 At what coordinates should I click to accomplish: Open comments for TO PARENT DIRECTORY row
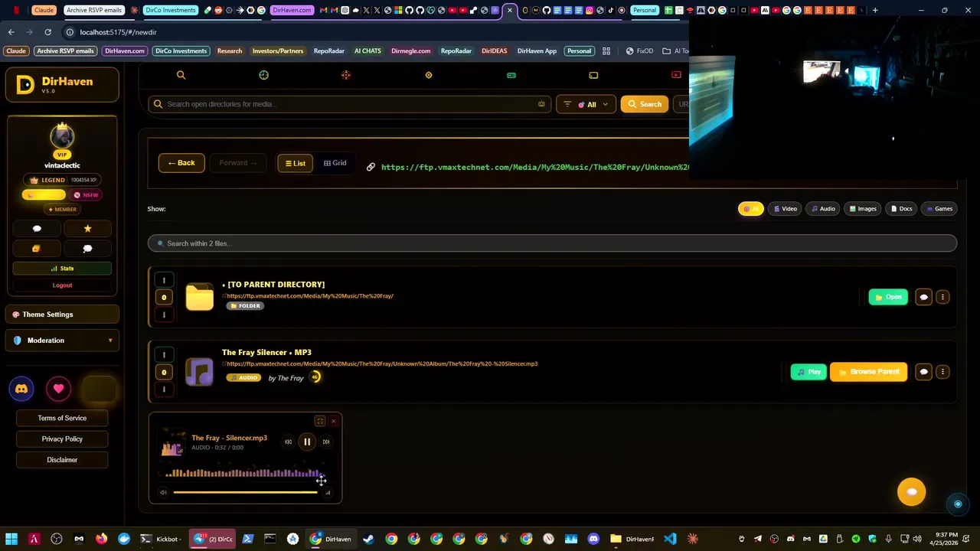click(x=923, y=297)
